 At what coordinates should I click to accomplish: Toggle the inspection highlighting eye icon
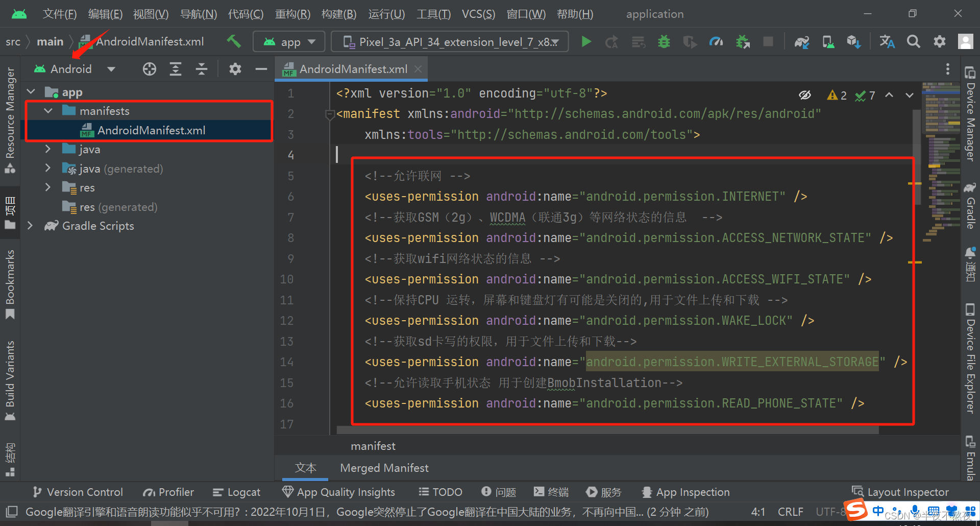(805, 94)
